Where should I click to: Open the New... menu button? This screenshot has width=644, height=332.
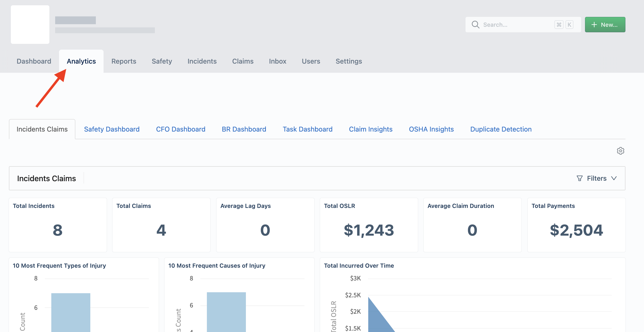coord(605,25)
